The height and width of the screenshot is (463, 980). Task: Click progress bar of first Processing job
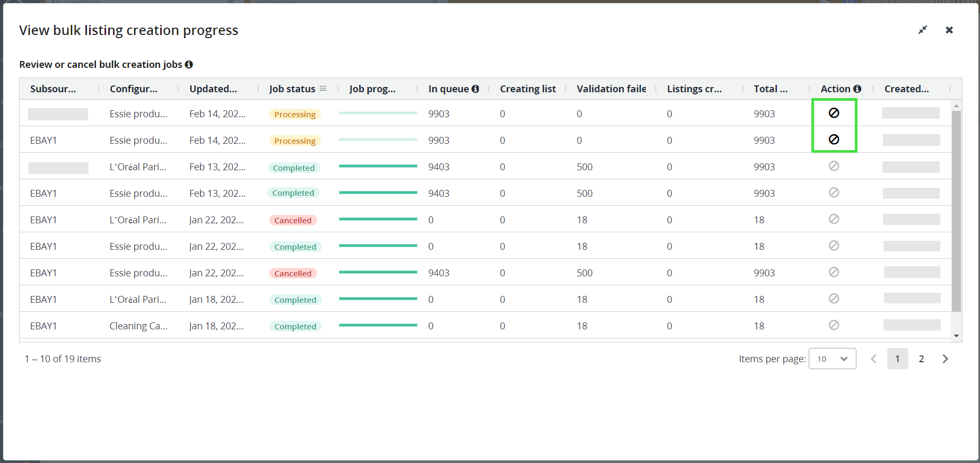pyautogui.click(x=378, y=113)
